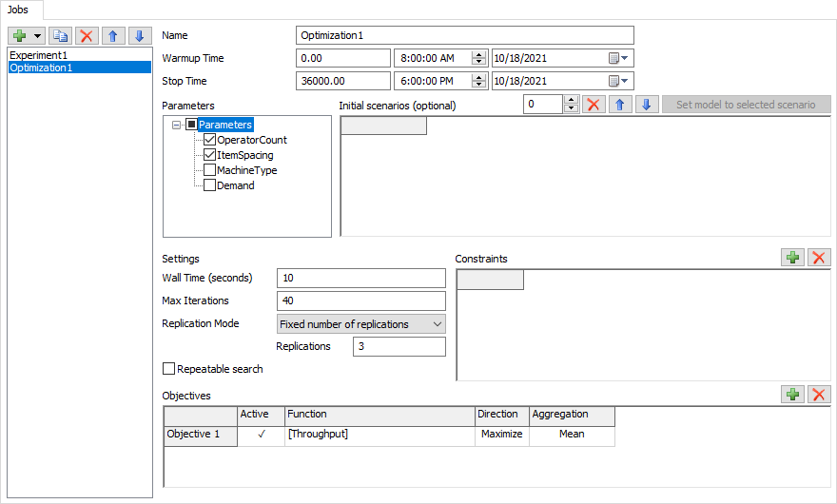Screen dimensions: 837x504
Task: Click Set model to selected scenario
Action: 746,105
